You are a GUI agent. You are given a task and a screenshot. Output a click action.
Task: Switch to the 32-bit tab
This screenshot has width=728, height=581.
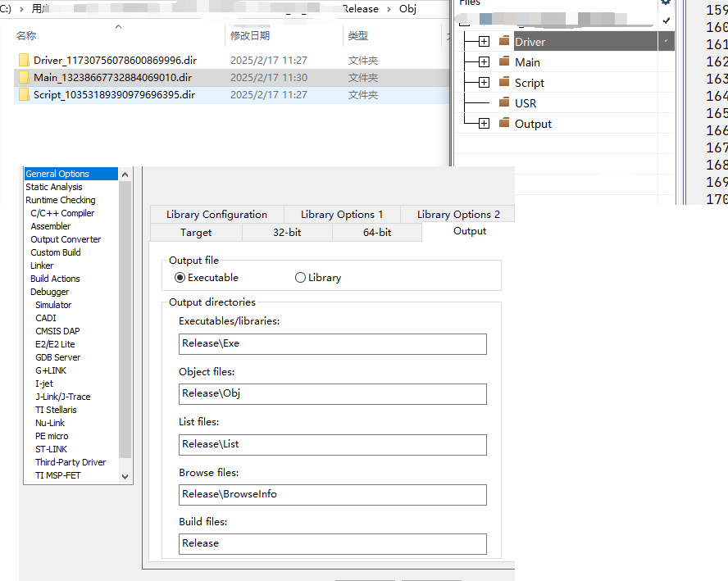click(287, 233)
